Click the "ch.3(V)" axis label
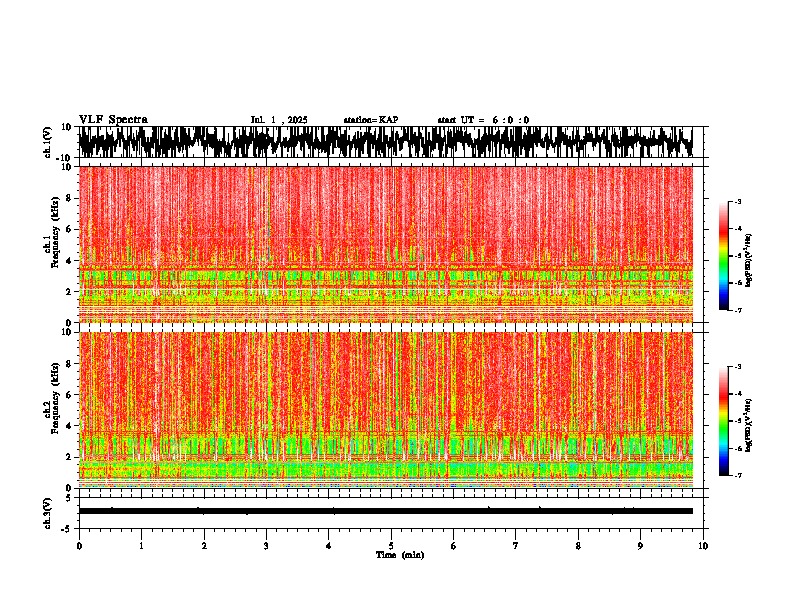 [x=48, y=514]
